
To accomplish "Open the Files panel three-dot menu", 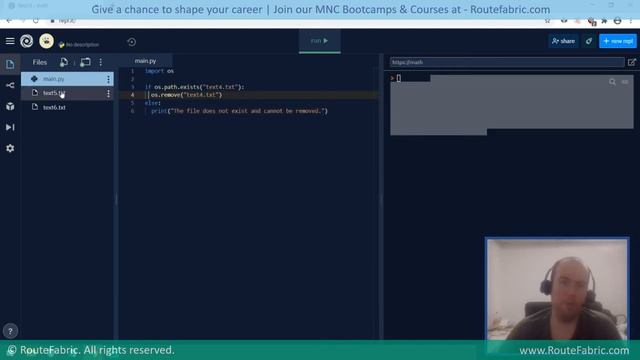I will (101, 62).
